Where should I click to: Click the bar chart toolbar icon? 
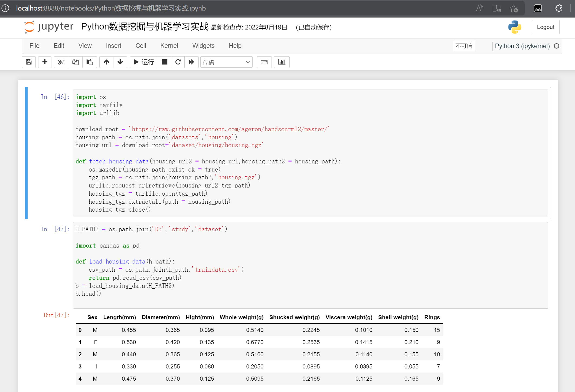[282, 62]
